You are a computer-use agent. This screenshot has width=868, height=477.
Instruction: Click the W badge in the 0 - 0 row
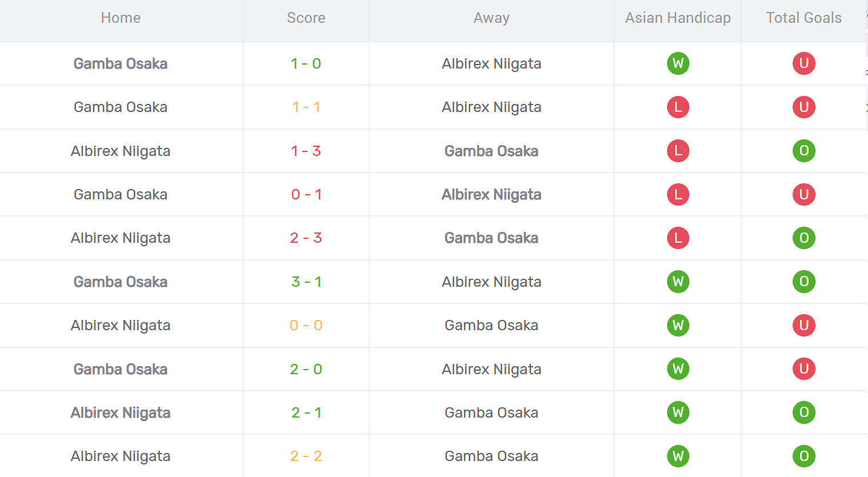click(x=678, y=325)
